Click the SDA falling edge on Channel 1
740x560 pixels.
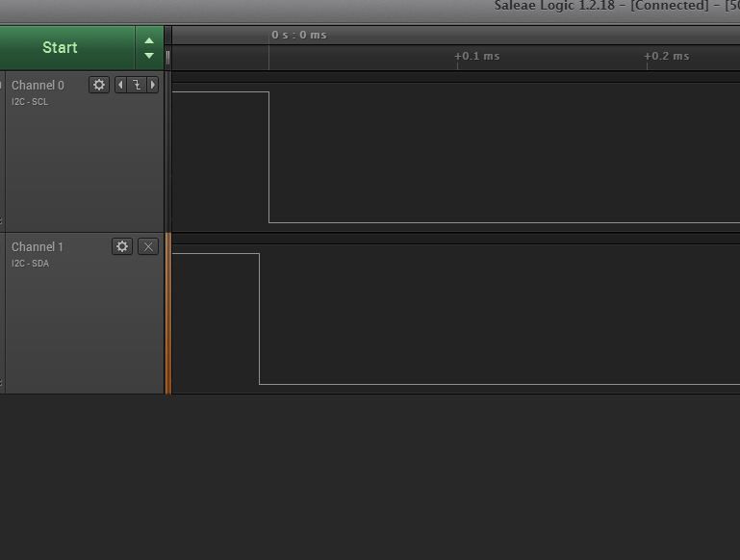click(259, 318)
